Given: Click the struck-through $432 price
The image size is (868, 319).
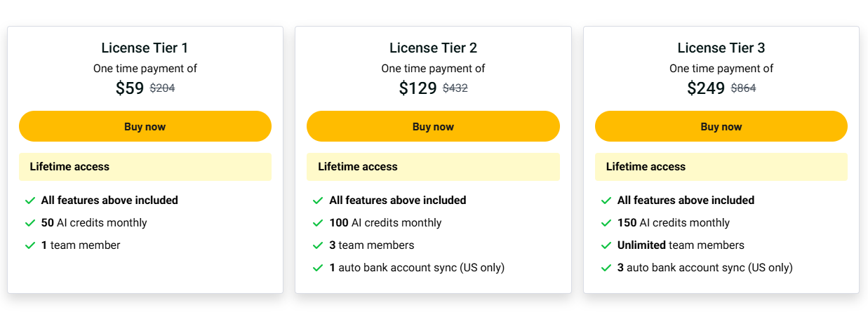Looking at the screenshot, I should [455, 88].
